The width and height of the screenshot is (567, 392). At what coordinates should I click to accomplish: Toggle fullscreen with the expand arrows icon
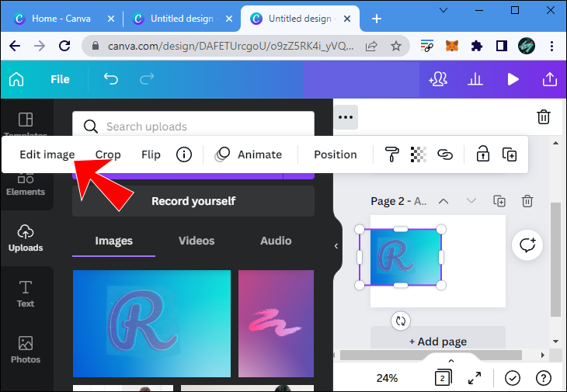pos(475,378)
